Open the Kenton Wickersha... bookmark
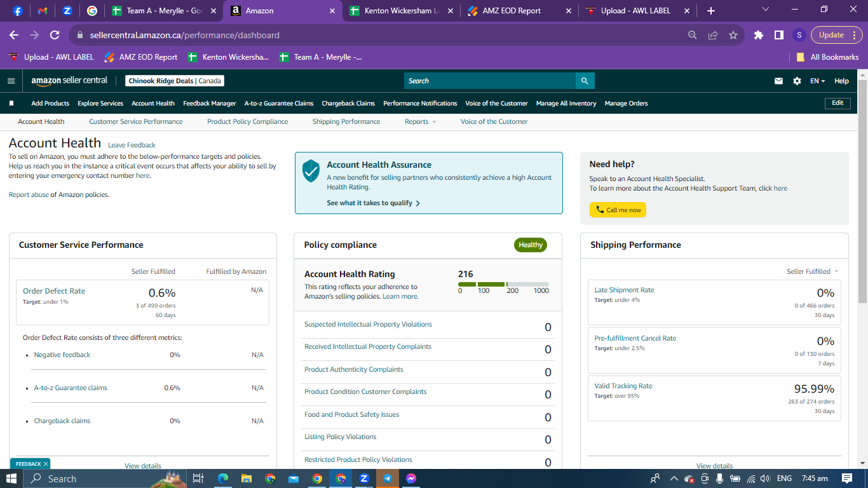This screenshot has height=488, width=868. [x=228, y=57]
